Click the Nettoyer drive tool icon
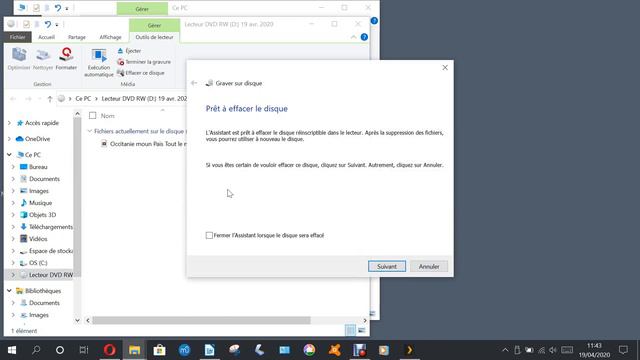Image resolution: width=640 pixels, height=360 pixels. pos(43,59)
